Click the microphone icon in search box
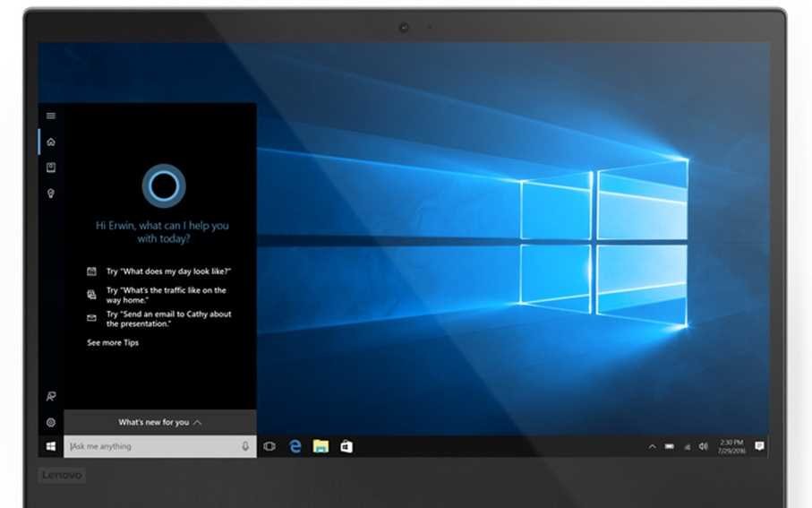 tap(245, 446)
